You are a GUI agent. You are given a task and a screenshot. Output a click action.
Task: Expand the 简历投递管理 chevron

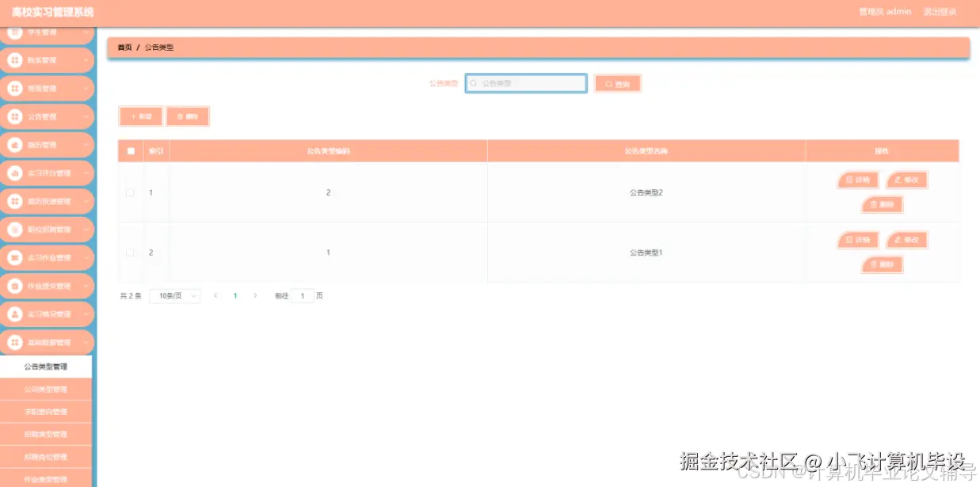86,201
